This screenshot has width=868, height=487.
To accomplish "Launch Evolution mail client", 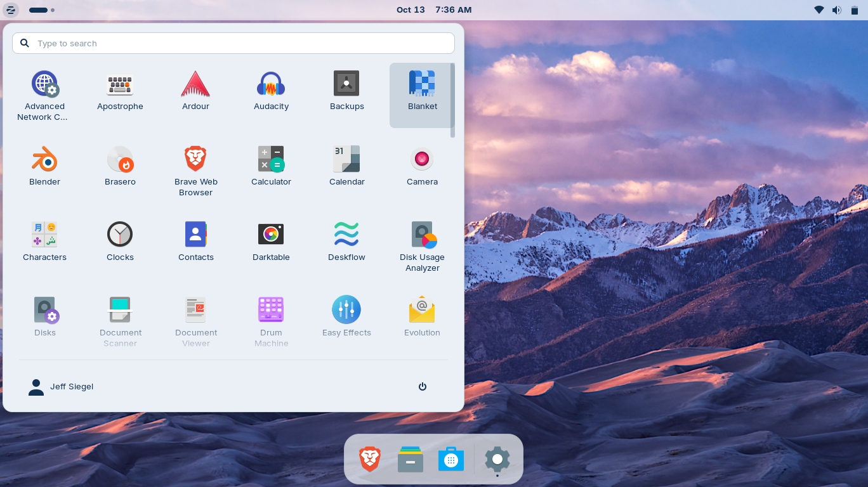I will (x=422, y=320).
